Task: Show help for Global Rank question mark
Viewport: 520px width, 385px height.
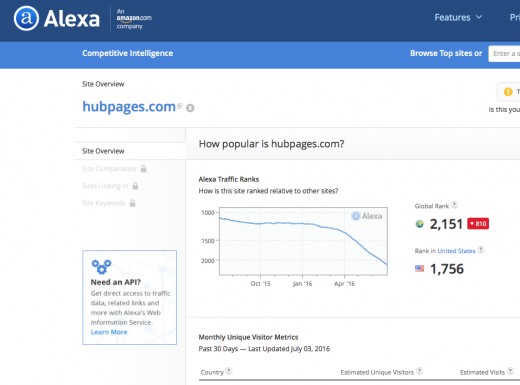Action: (x=454, y=205)
